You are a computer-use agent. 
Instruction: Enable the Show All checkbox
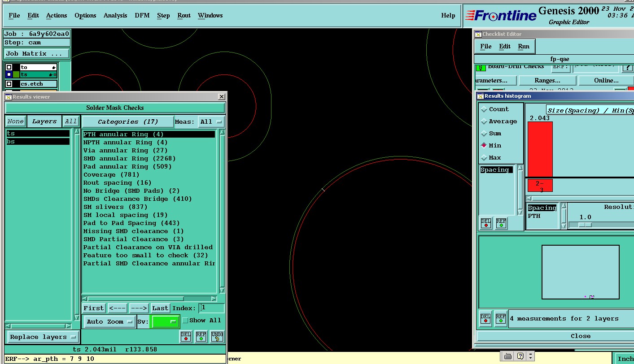click(x=185, y=321)
